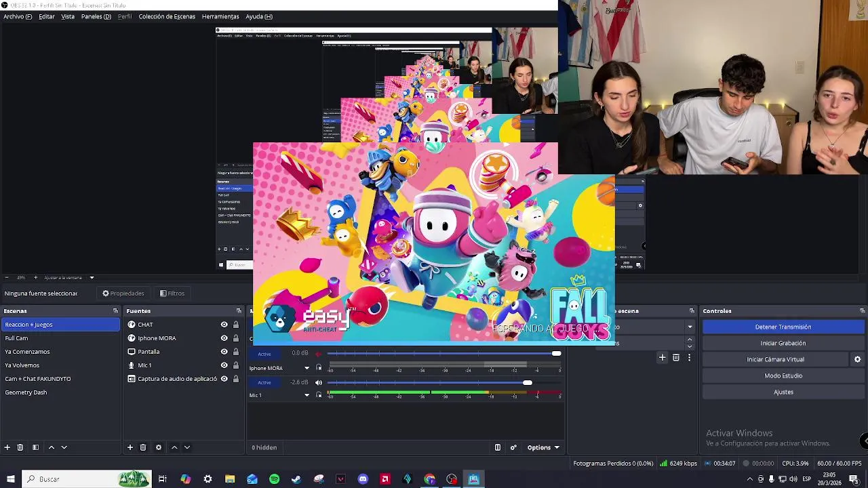This screenshot has width=868, height=488.
Task: Enable Modo Estudio
Action: point(783,375)
